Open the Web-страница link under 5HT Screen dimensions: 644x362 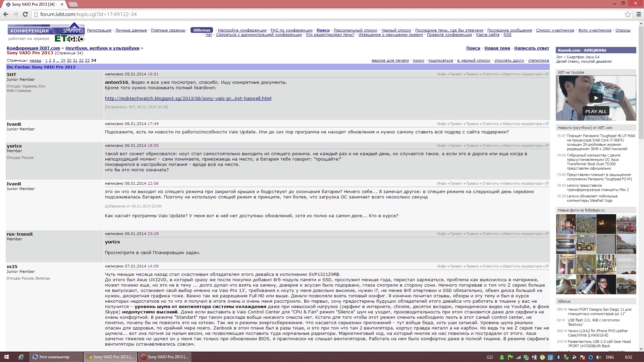(x=19, y=90)
